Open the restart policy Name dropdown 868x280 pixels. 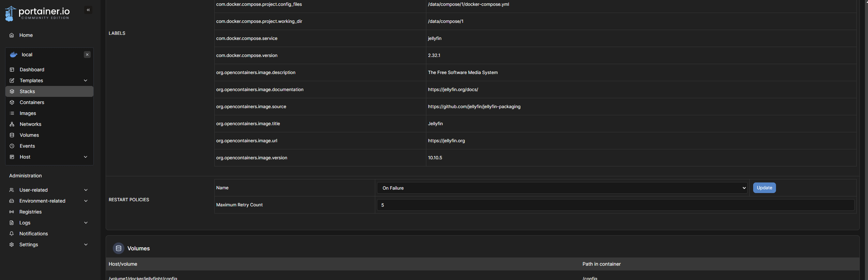tap(562, 188)
